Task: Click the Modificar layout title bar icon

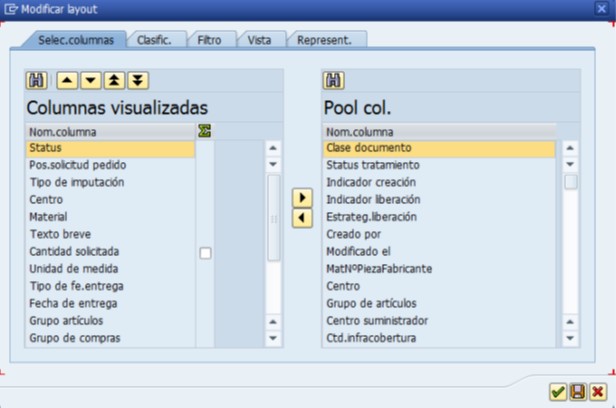Action: [x=11, y=9]
